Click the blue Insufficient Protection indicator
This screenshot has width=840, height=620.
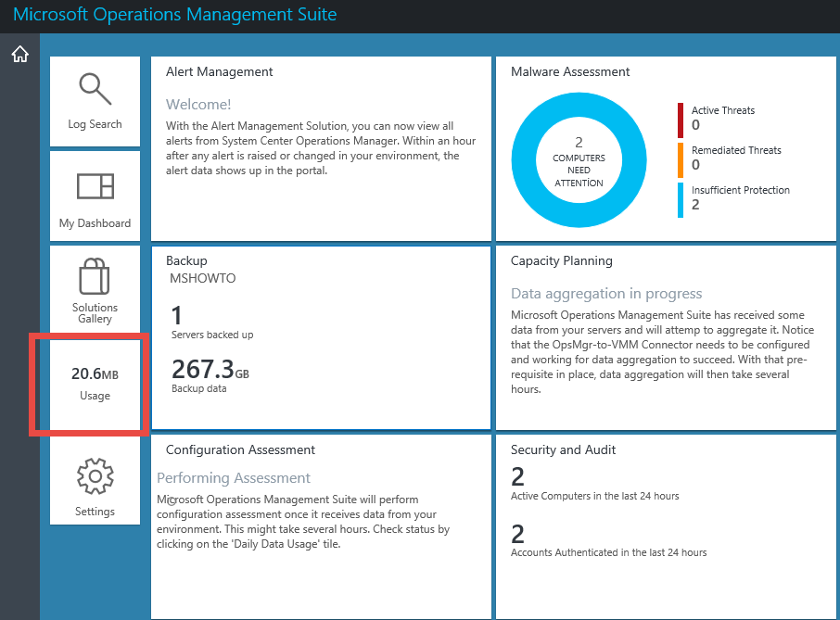pyautogui.click(x=681, y=199)
